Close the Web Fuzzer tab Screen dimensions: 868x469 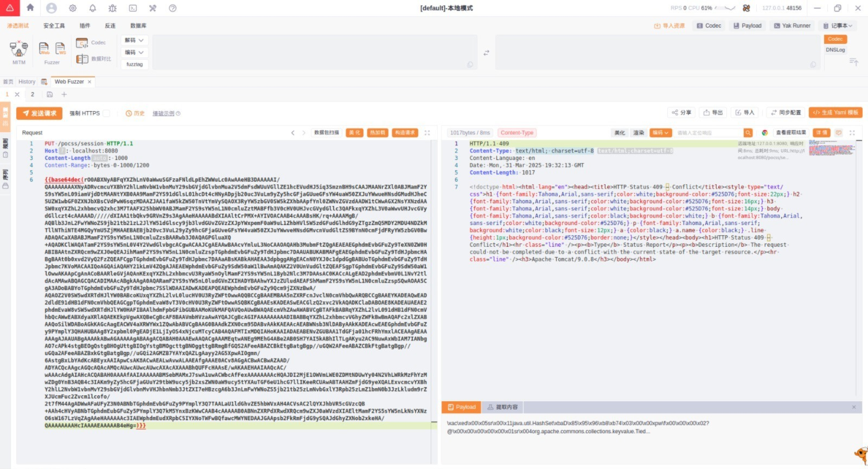coord(90,82)
